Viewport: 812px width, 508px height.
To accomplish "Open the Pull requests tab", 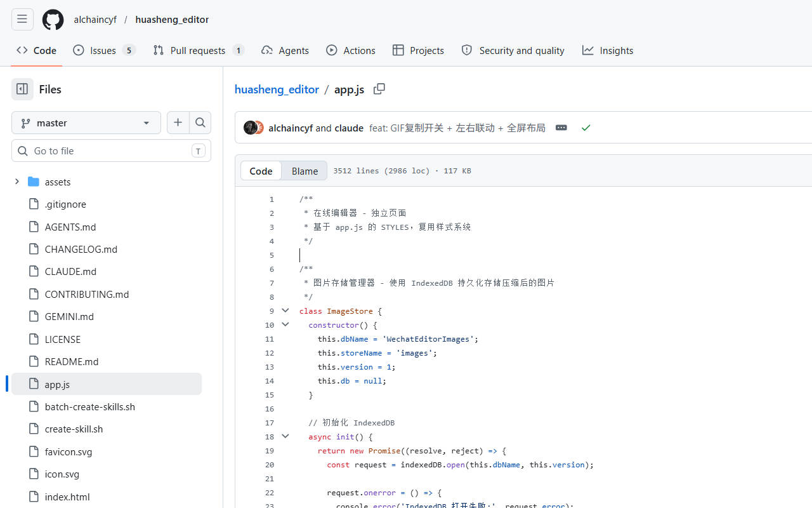I will [x=199, y=51].
